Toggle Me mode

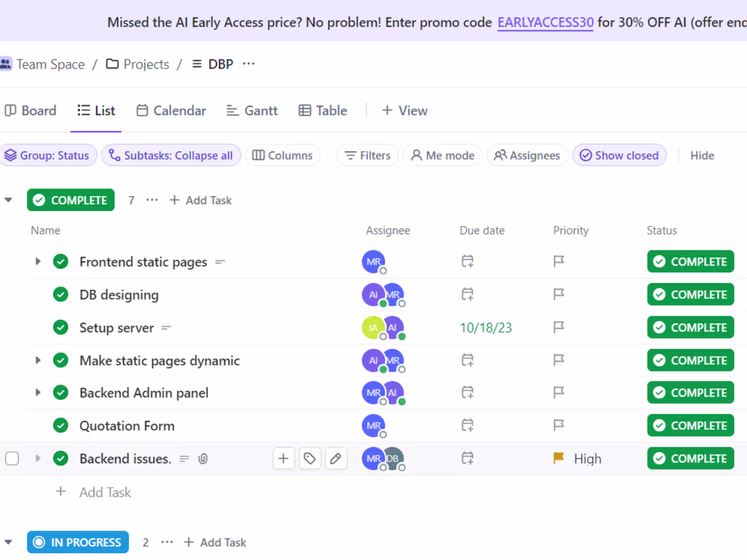coord(443,155)
